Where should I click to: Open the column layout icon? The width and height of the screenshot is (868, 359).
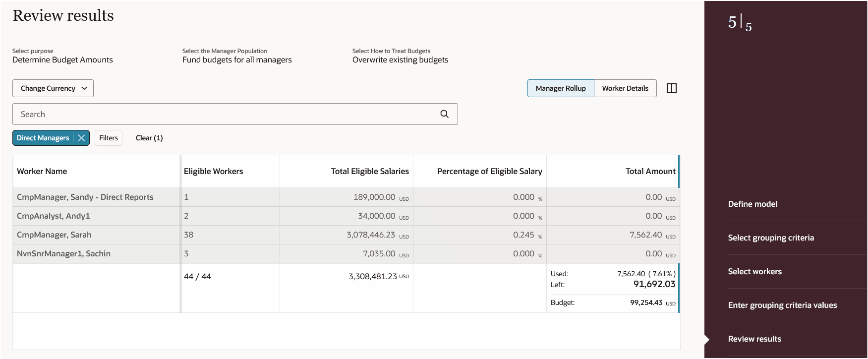pyautogui.click(x=672, y=88)
